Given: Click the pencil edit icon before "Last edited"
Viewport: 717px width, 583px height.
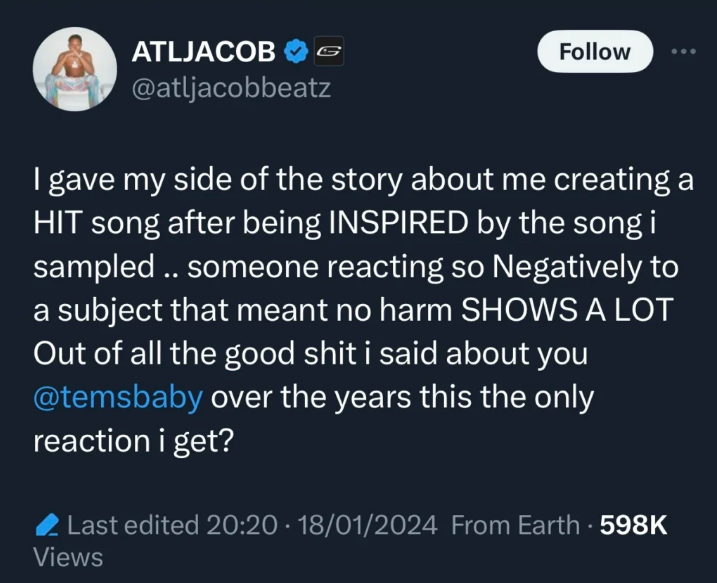Looking at the screenshot, I should pos(45,524).
